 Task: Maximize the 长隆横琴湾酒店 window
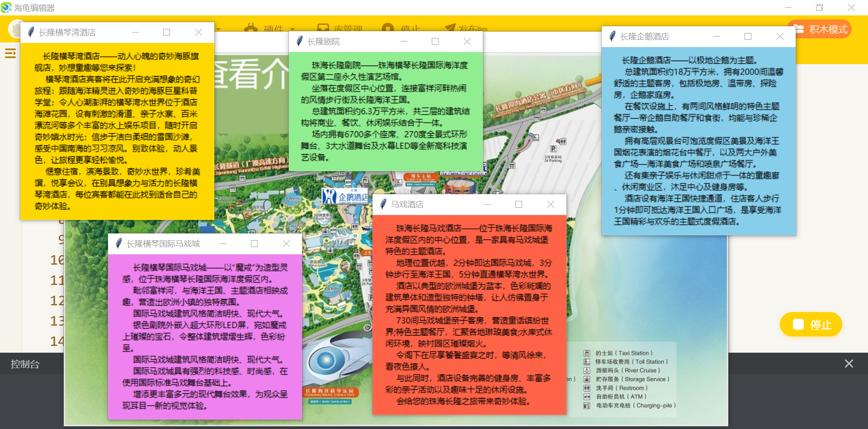pyautogui.click(x=166, y=33)
